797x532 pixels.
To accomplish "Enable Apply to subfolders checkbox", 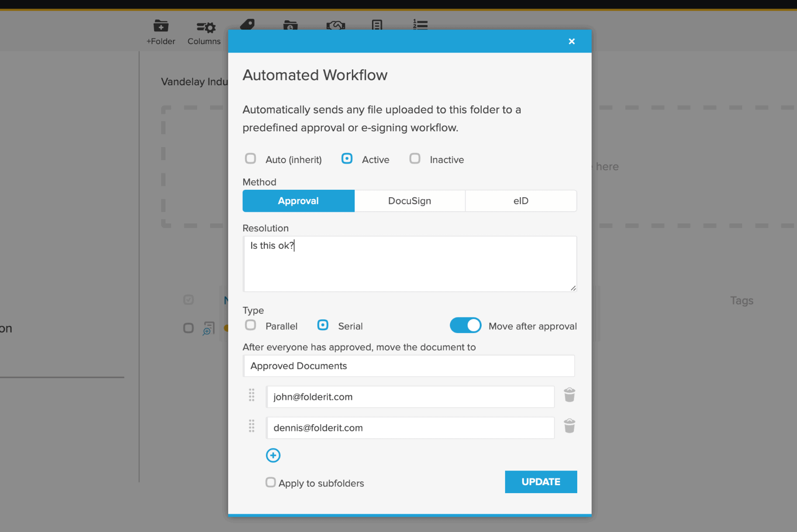I will point(271,482).
